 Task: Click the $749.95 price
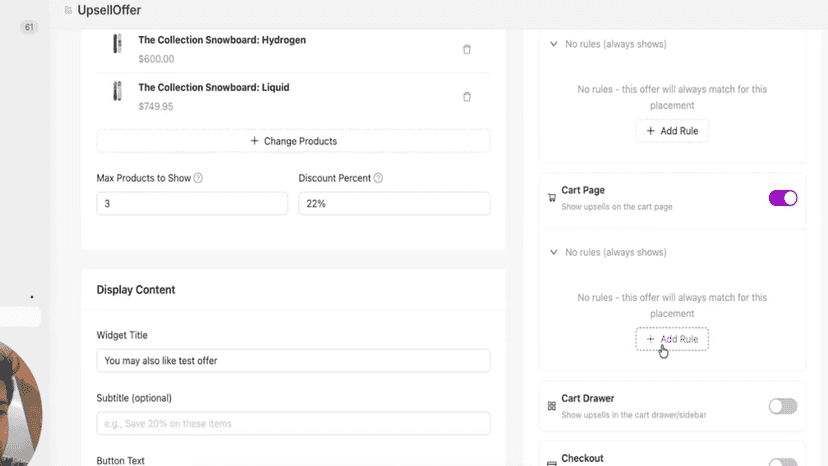(x=156, y=106)
